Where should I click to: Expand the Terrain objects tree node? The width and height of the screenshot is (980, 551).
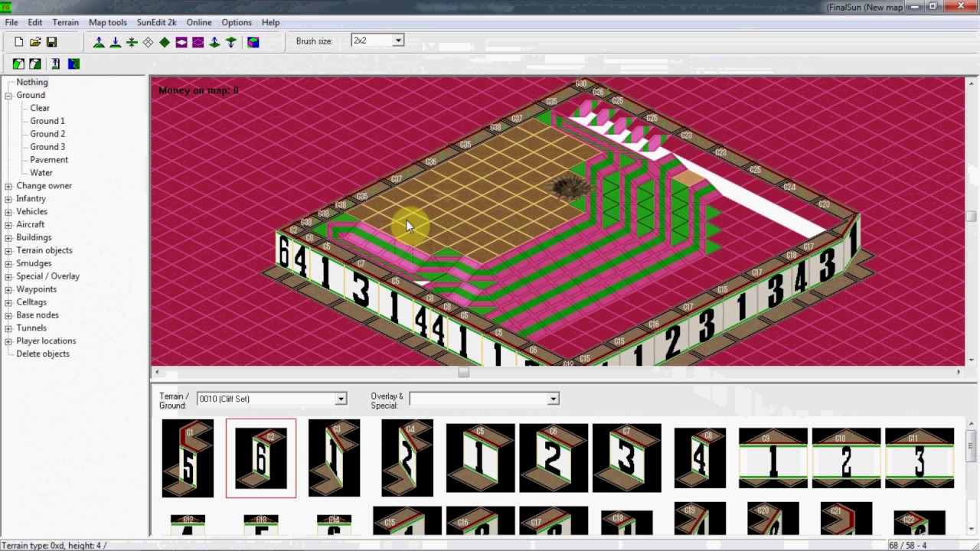tap(8, 251)
